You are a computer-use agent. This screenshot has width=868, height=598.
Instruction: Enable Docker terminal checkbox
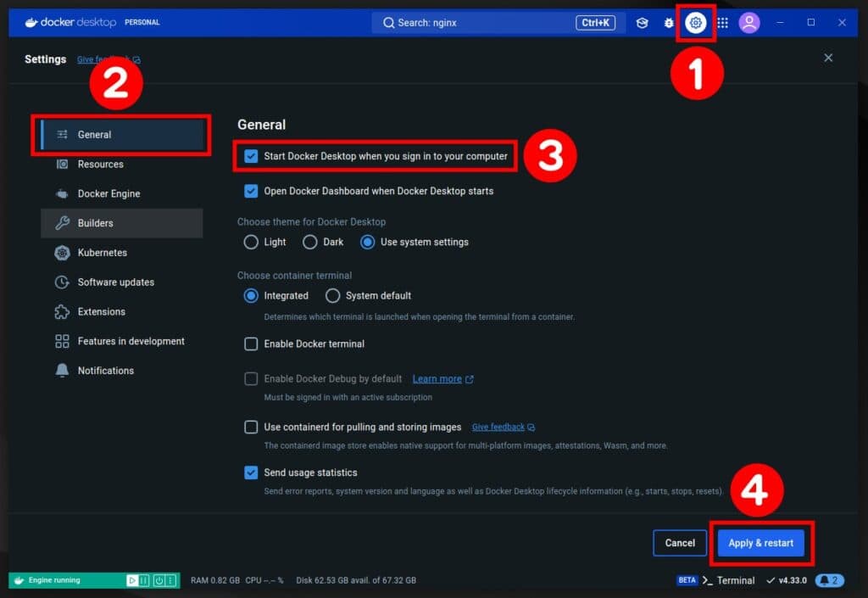pos(251,344)
